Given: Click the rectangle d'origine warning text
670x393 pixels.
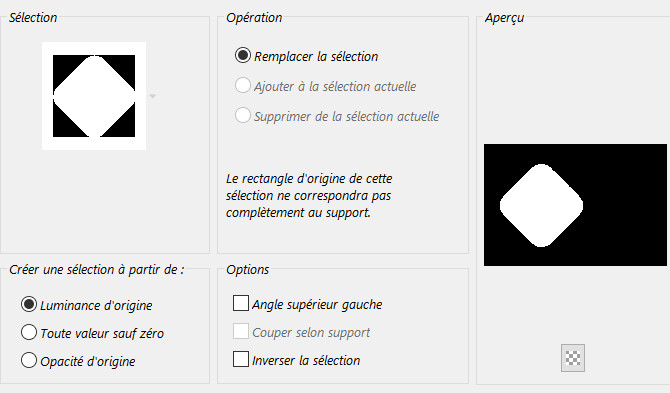Looking at the screenshot, I should point(309,195).
